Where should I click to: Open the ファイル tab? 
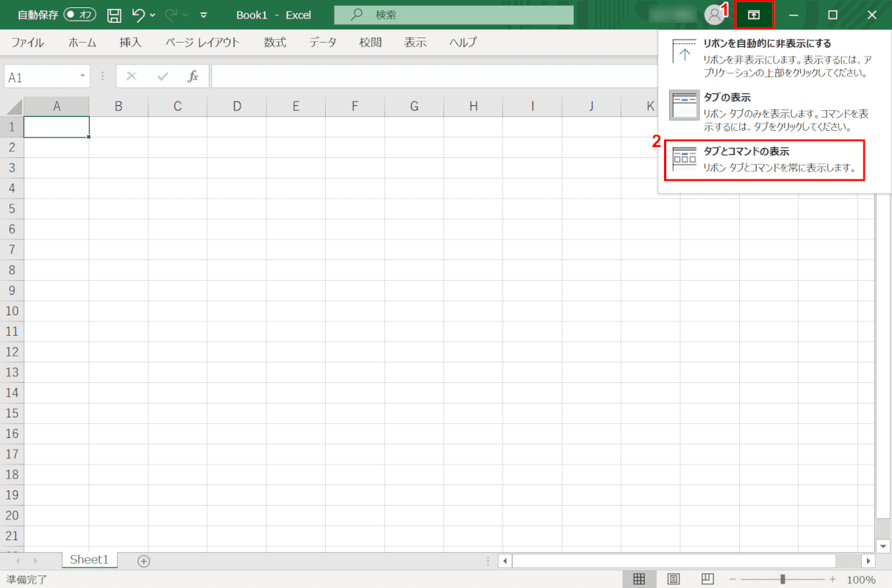pos(27,43)
